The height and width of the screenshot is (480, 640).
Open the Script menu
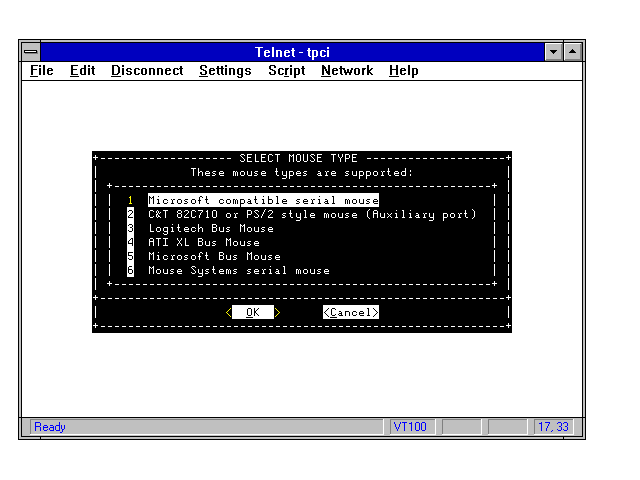[286, 71]
